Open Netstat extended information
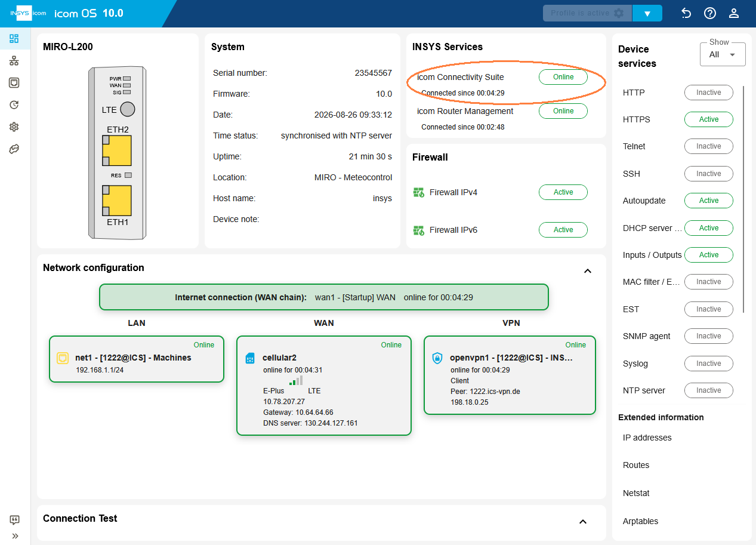This screenshot has height=545, width=756. point(636,493)
